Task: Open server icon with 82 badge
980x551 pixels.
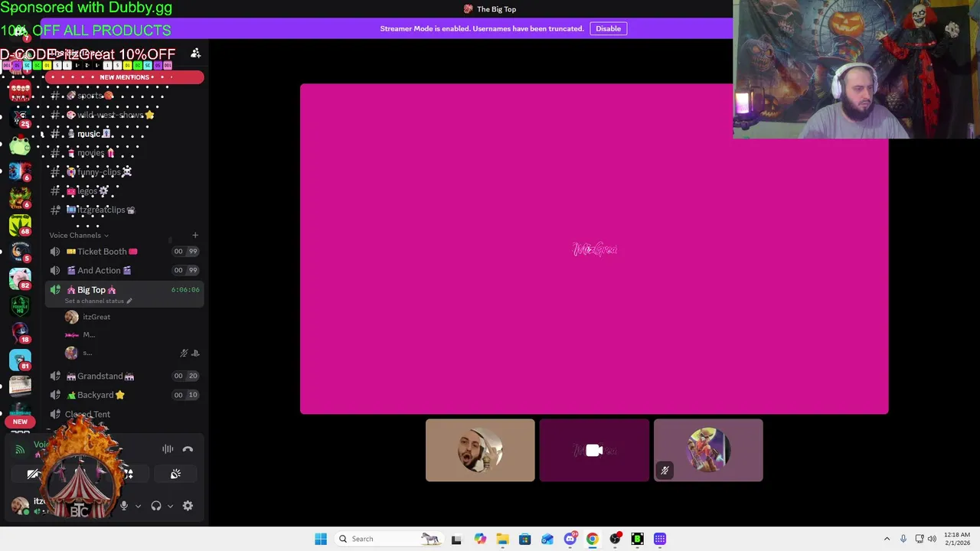Action: (x=20, y=279)
